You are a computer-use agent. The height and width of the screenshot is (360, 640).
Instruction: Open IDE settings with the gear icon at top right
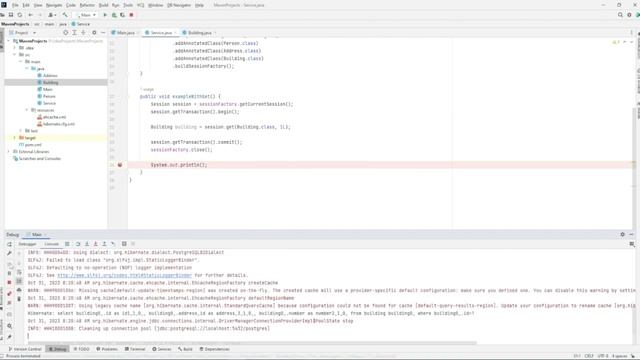pos(629,15)
